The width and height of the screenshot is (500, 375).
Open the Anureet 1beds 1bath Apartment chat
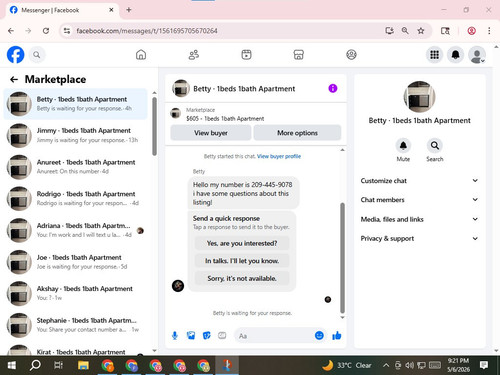pyautogui.click(x=75, y=167)
